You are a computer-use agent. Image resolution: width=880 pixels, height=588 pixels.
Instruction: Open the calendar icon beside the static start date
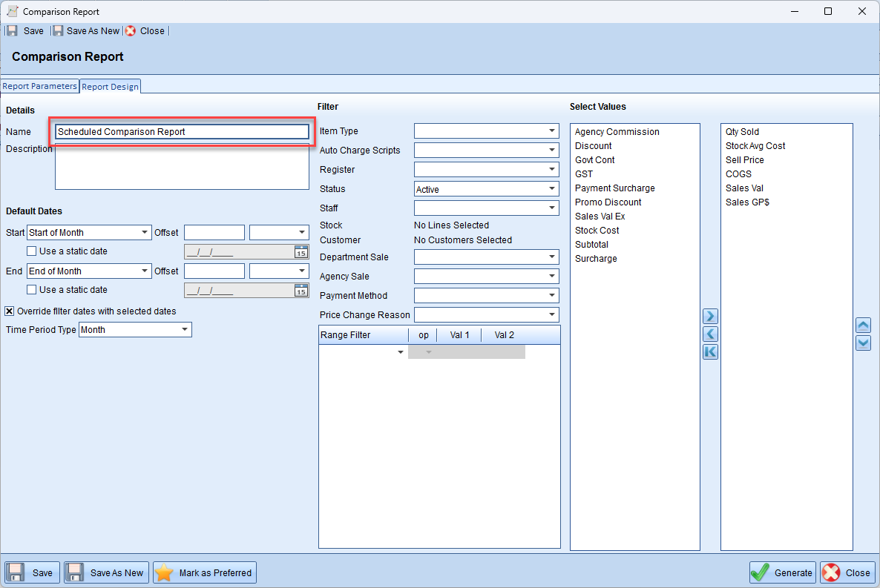pyautogui.click(x=301, y=251)
